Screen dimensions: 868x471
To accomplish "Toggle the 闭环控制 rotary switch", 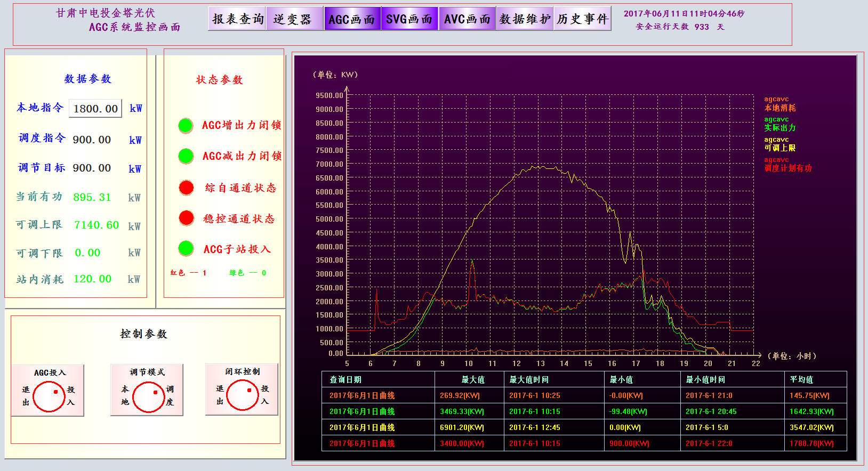I will pos(243,395).
